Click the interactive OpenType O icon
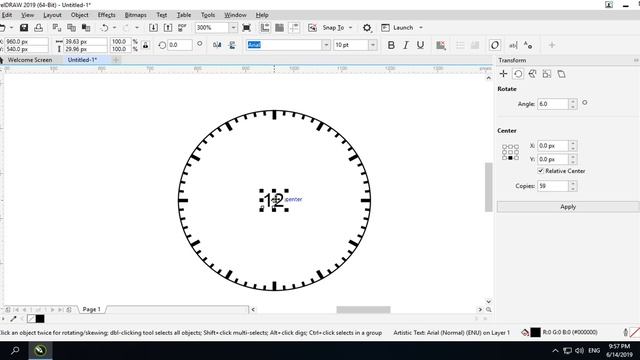Image resolution: width=640 pixels, height=360 pixels. point(495,45)
